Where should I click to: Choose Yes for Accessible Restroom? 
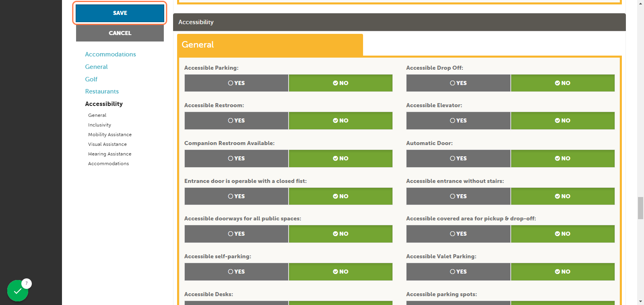point(236,120)
